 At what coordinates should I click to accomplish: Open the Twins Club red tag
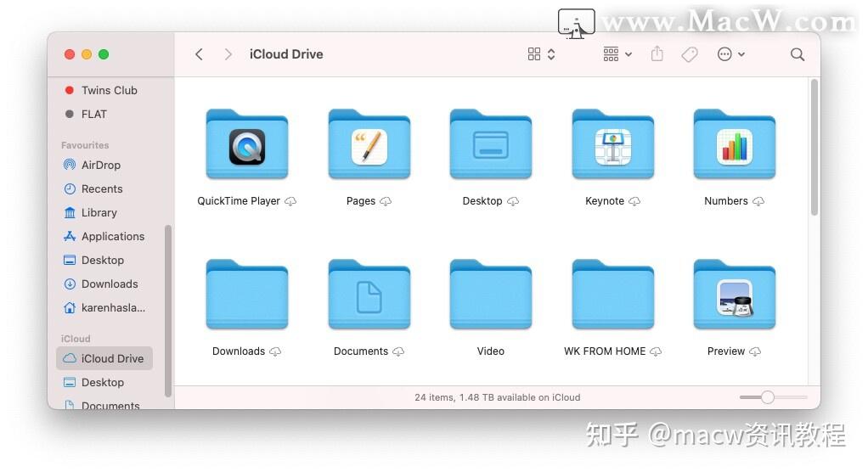(x=101, y=90)
